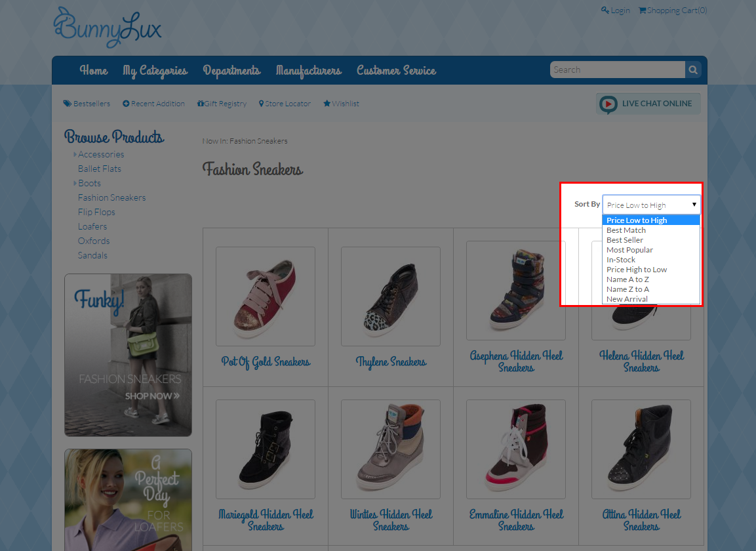Click the Wishlist star icon
This screenshot has height=551, width=756.
coord(327,104)
